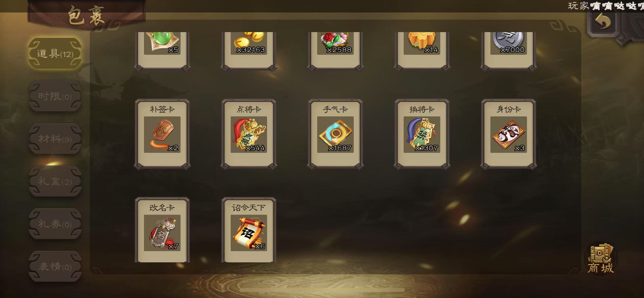Show the 表情(0) tab
The image size is (644, 298).
pyautogui.click(x=55, y=266)
